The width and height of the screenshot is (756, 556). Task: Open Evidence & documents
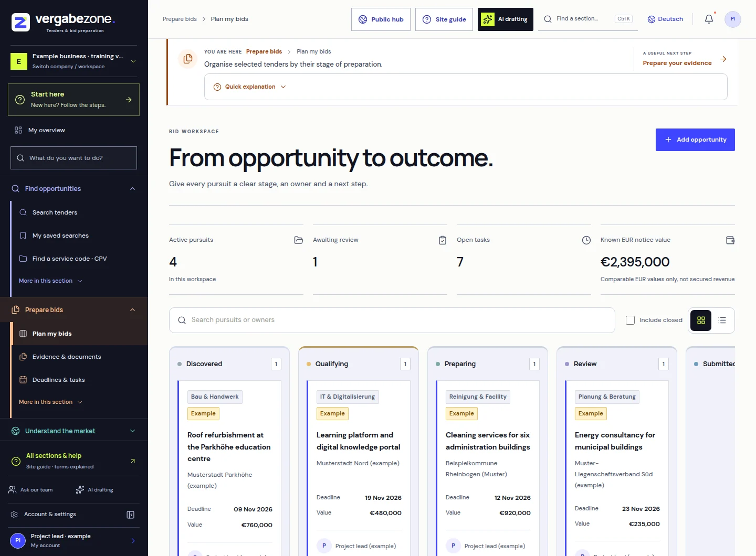coord(79,357)
